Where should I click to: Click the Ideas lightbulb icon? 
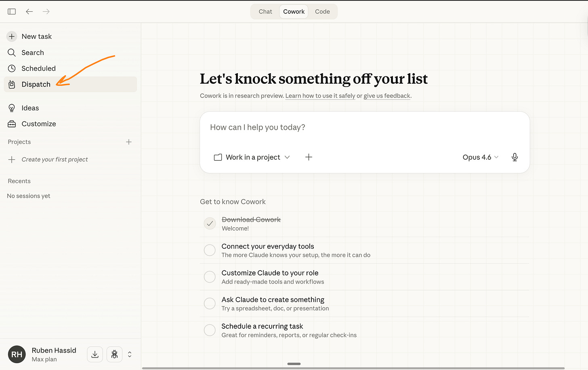click(x=12, y=108)
